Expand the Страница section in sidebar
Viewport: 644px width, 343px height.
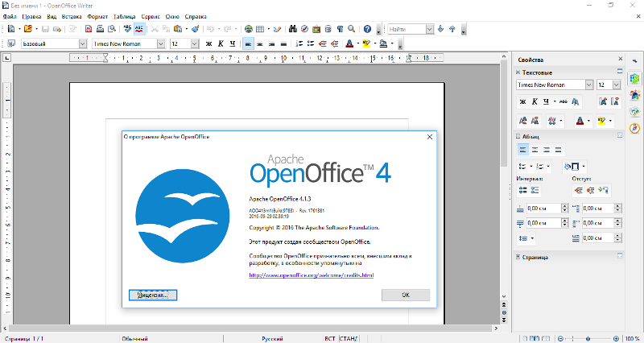[x=535, y=257]
